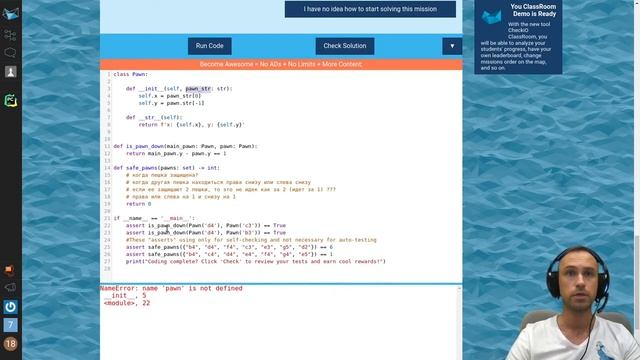Click the 'def safe_pawns' line in the editor
Viewport: 640px width, 360px height.
click(167, 168)
